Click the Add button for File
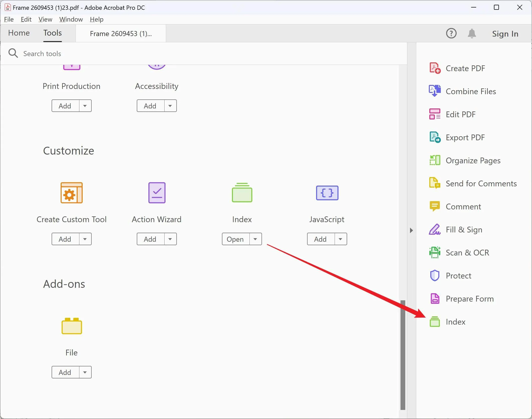532x419 pixels. (64, 372)
